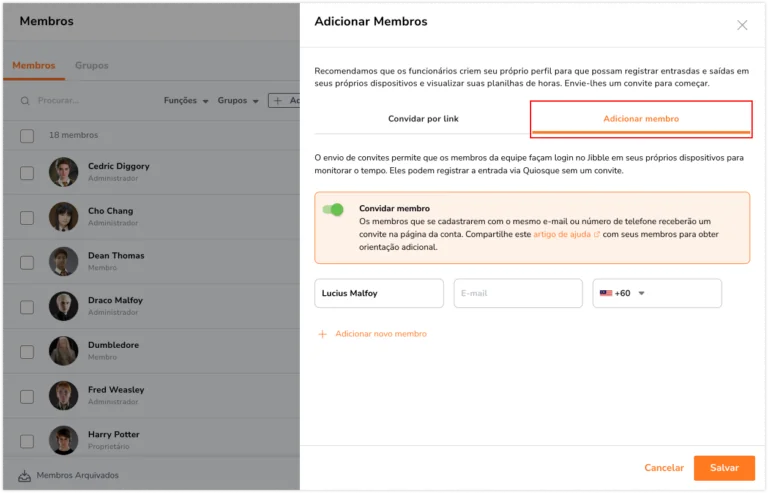The image size is (768, 493).
Task: Switch to the Convidar por link tab
Action: pos(423,118)
